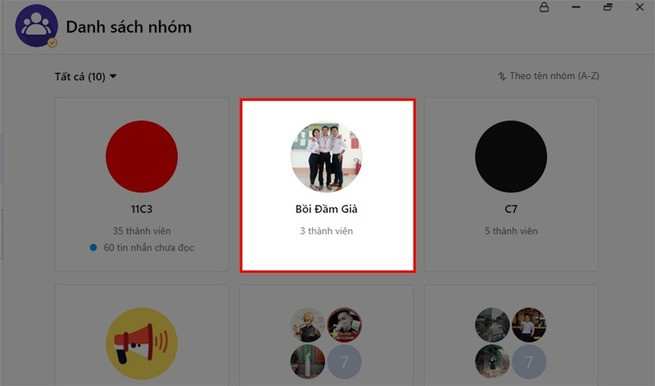Click 60 tin nhắn chưa đọc label
This screenshot has height=386, width=655.
point(149,248)
